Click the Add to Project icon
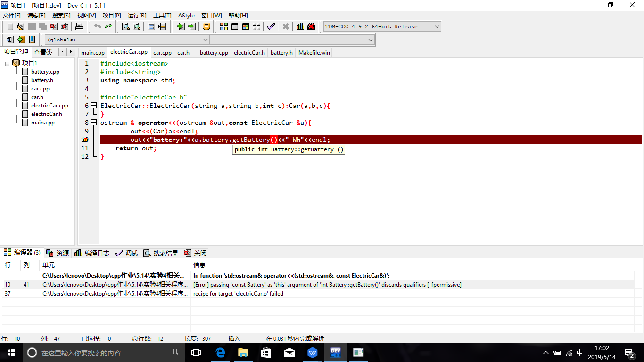 [x=181, y=26]
